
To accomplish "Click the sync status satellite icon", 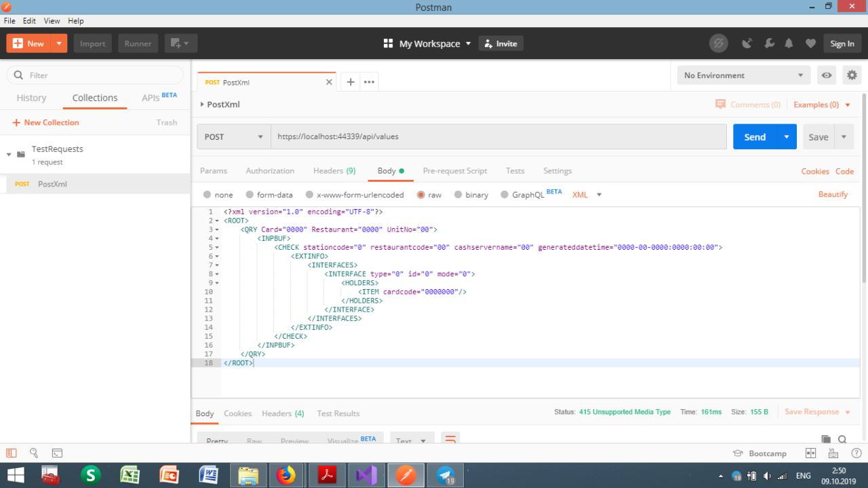I will tap(718, 43).
